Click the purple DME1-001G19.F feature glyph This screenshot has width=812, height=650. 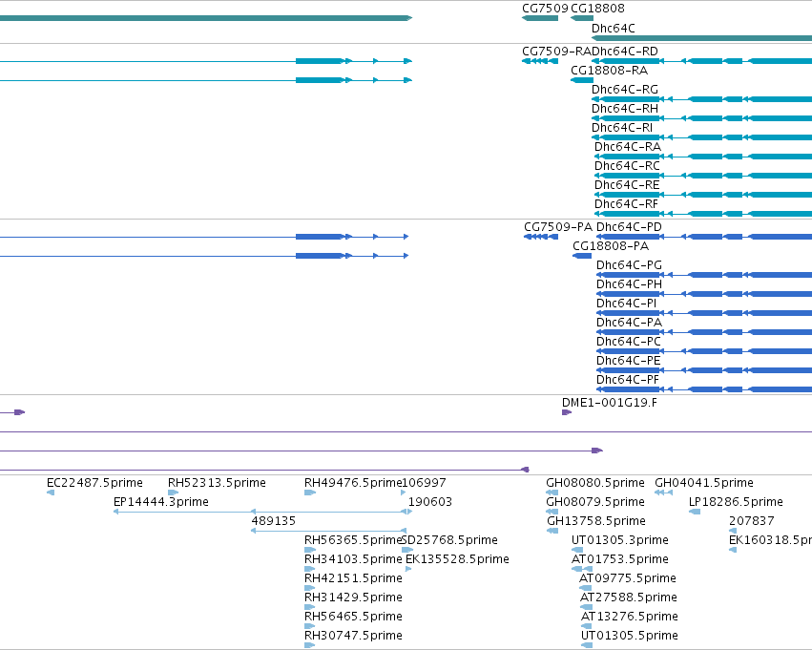tap(567, 412)
